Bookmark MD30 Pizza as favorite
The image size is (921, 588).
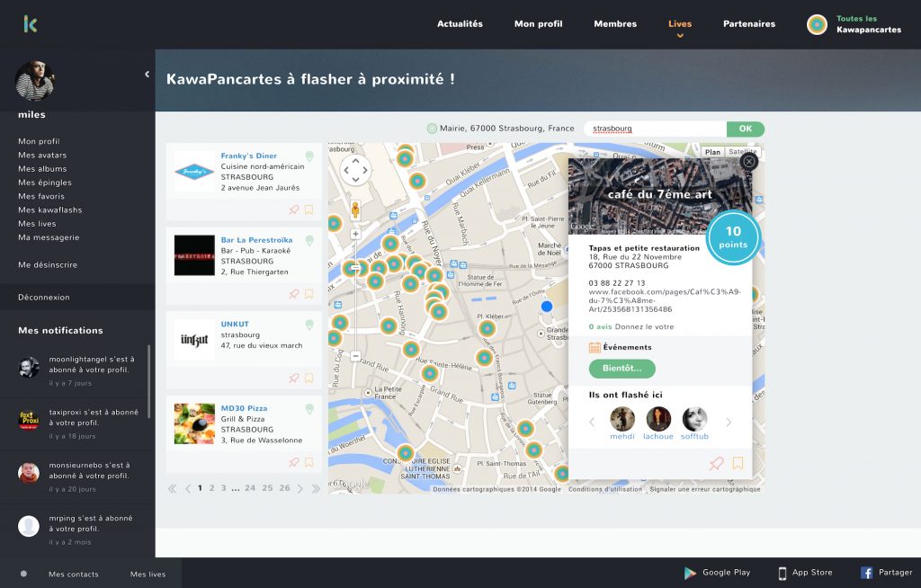click(x=309, y=462)
